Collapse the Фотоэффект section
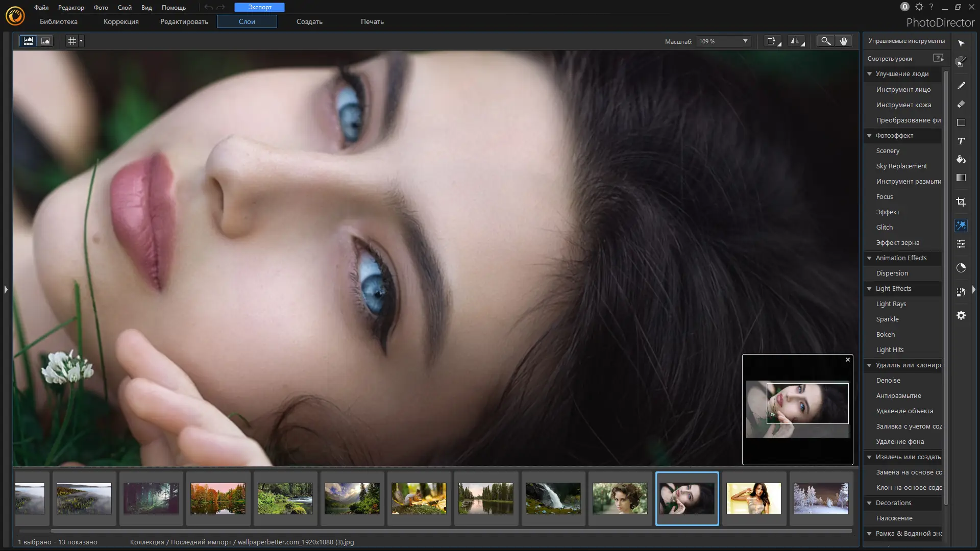 click(869, 136)
